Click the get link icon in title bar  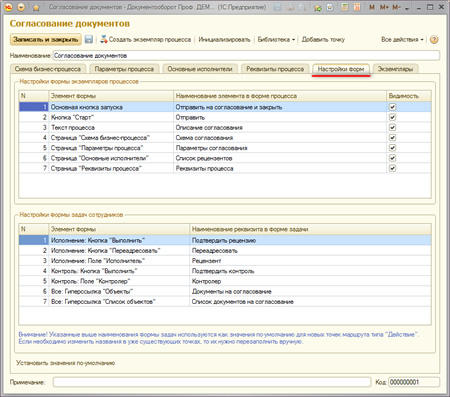coord(318,7)
